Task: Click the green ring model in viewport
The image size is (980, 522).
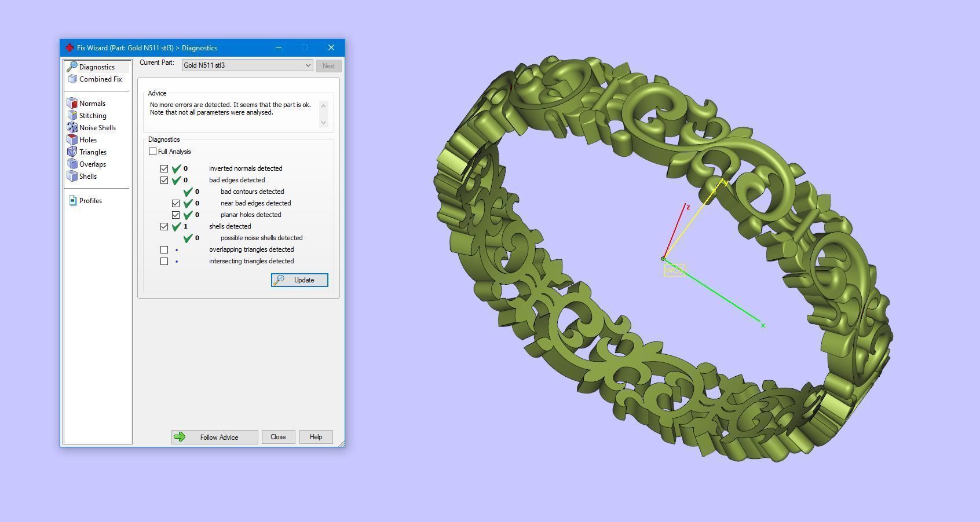Action: pyautogui.click(x=663, y=258)
